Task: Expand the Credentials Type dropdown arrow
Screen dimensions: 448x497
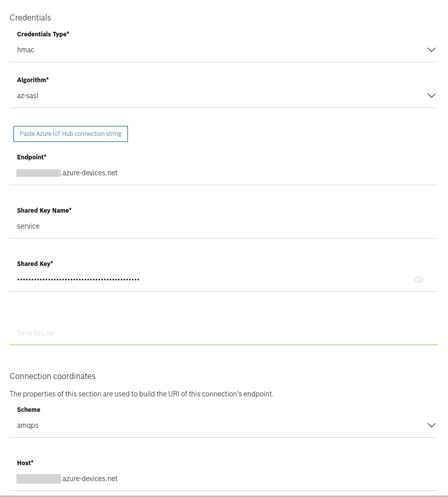Action: [431, 50]
